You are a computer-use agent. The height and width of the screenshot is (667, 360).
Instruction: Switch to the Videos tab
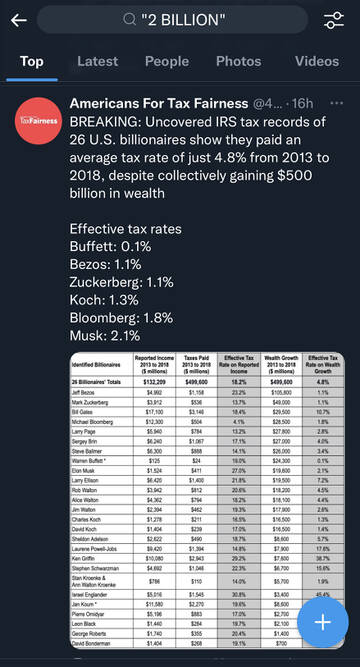click(x=317, y=61)
